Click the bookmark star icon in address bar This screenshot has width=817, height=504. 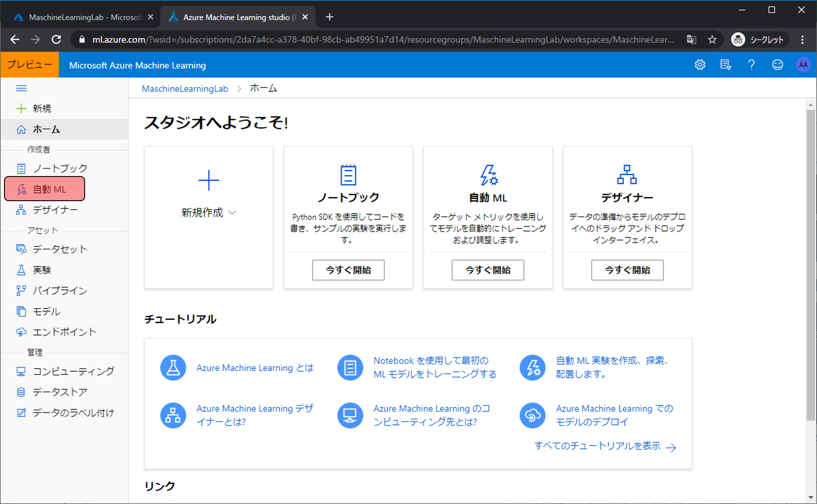712,40
